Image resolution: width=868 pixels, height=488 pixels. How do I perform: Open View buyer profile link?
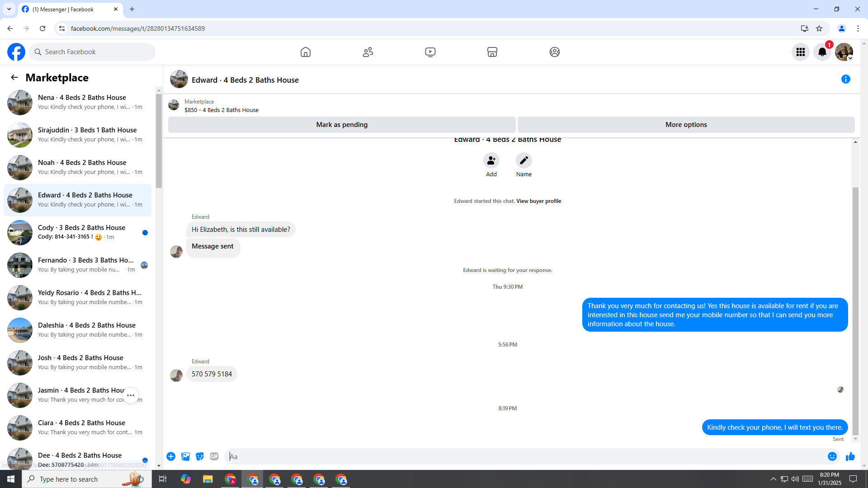click(538, 201)
